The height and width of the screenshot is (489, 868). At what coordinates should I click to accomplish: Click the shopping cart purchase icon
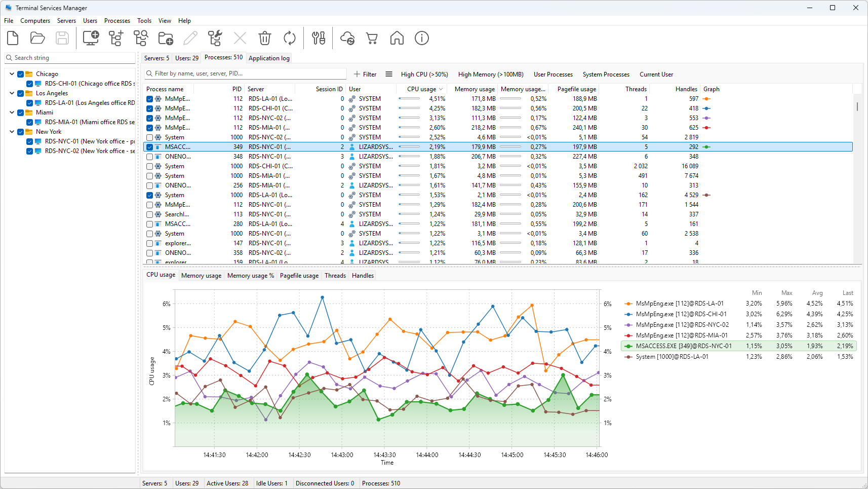pos(372,38)
